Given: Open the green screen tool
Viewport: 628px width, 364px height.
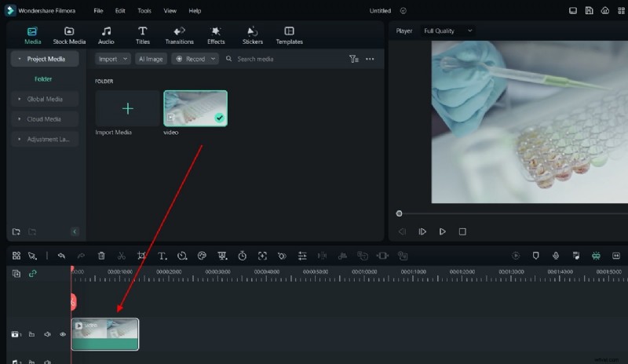Looking at the screenshot, I should [x=222, y=256].
